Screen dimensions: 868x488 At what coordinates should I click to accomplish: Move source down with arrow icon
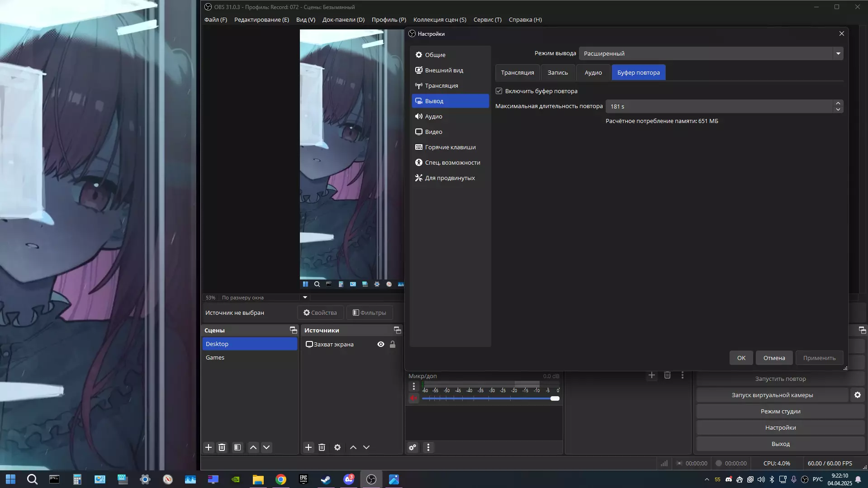366,447
